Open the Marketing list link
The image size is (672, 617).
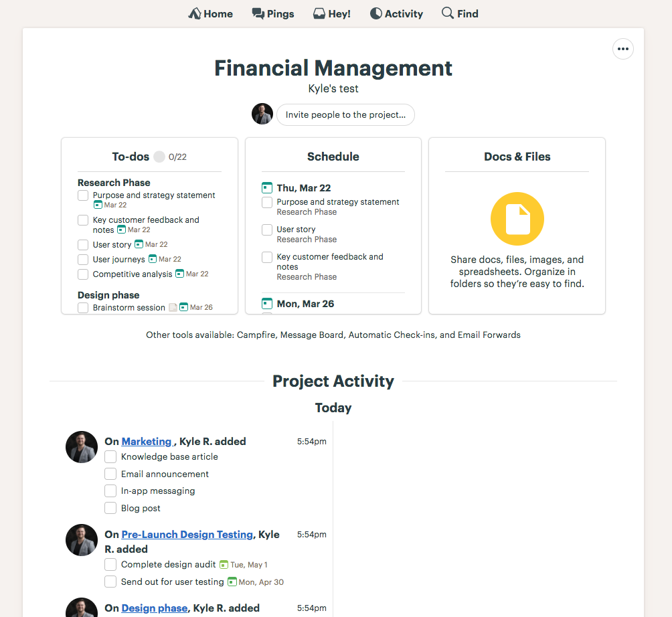(147, 442)
